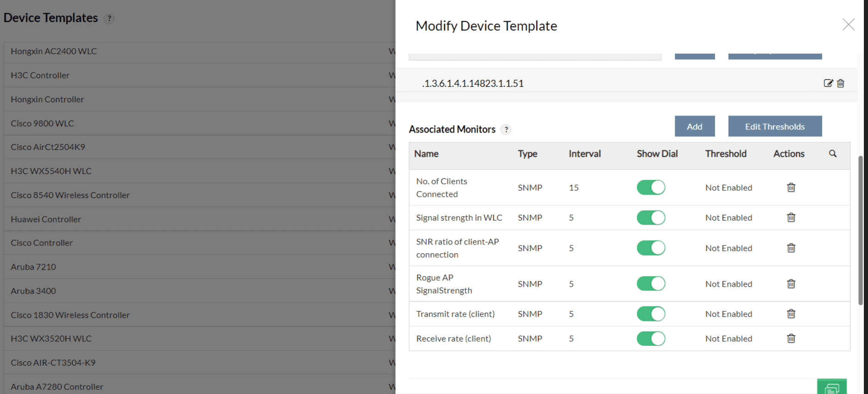The image size is (868, 394).
Task: Select the Aruba 7210 template
Action: coord(33,266)
